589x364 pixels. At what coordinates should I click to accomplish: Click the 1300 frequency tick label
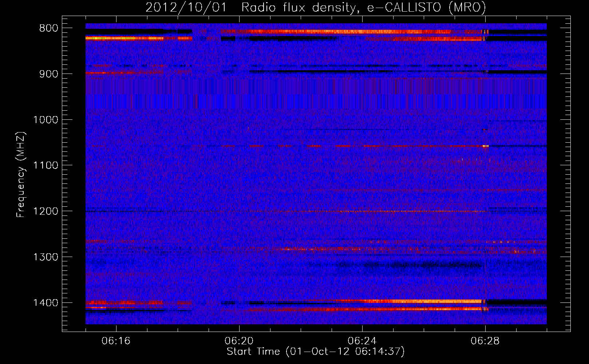pos(46,257)
